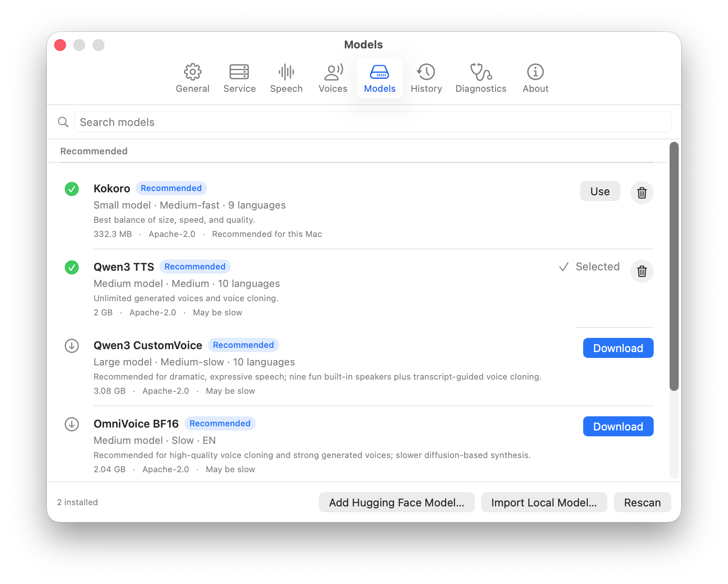Delete the Qwen3 TTS model with trash icon
The width and height of the screenshot is (728, 584).
click(642, 271)
